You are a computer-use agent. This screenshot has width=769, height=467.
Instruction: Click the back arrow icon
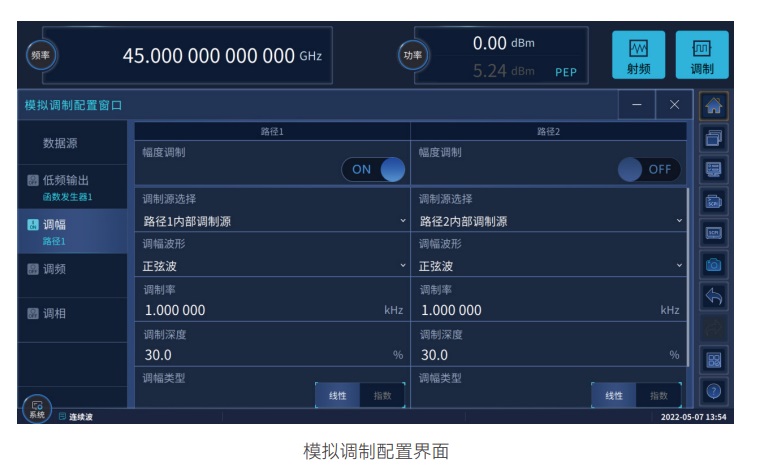pos(714,295)
